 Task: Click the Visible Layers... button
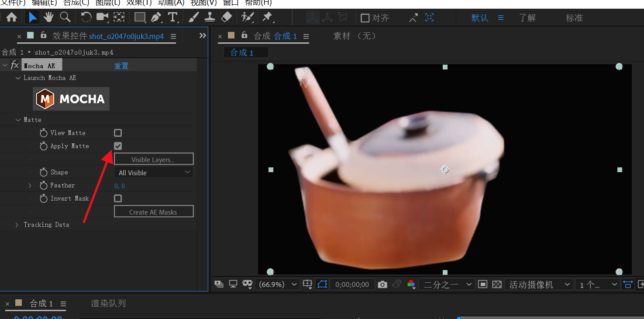153,159
